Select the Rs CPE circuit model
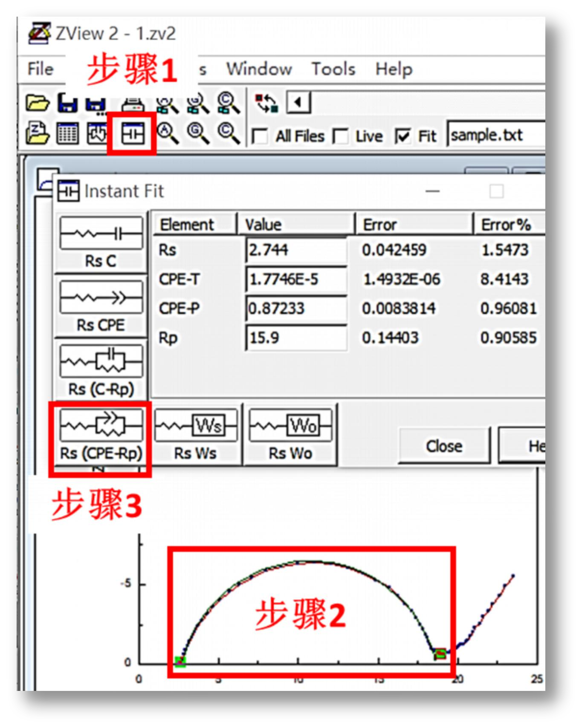Image resolution: width=582 pixels, height=728 pixels. pos(101,307)
